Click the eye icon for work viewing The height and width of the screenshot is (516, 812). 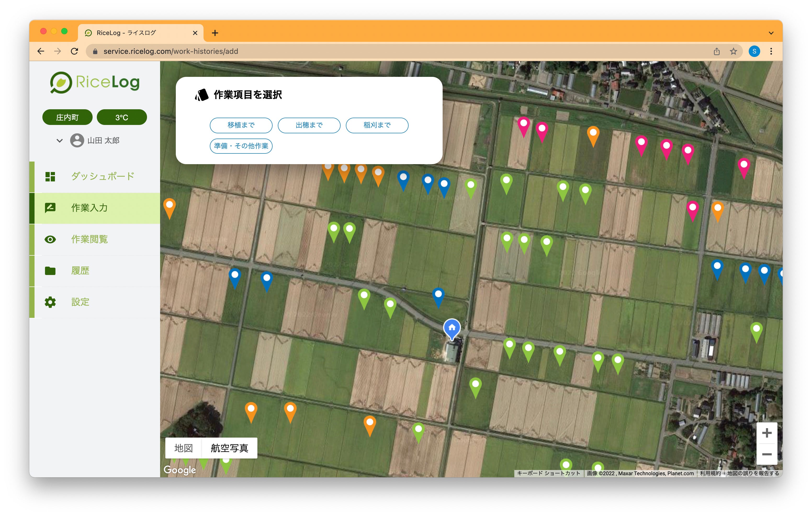(x=50, y=239)
